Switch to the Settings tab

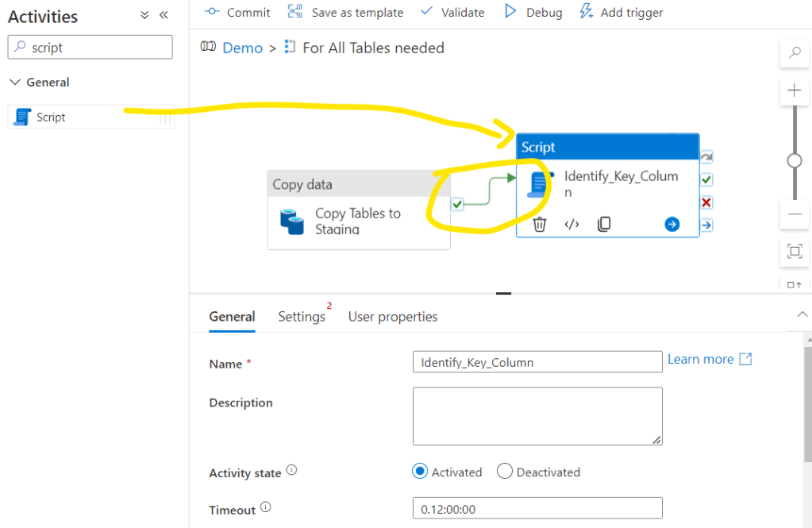tap(302, 316)
